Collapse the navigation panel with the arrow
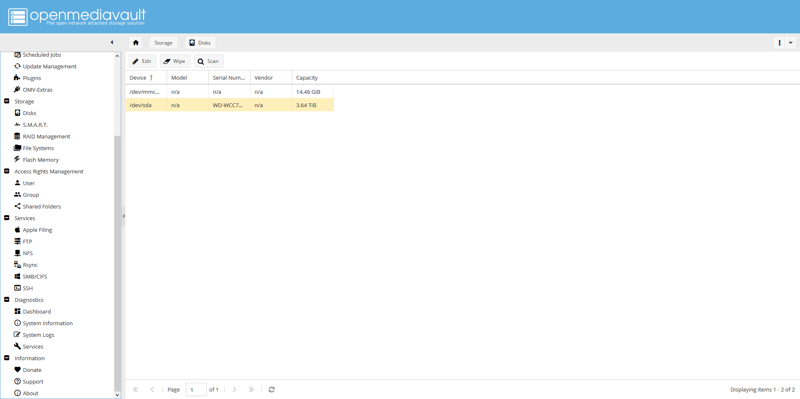This screenshot has width=800, height=399. click(x=112, y=42)
